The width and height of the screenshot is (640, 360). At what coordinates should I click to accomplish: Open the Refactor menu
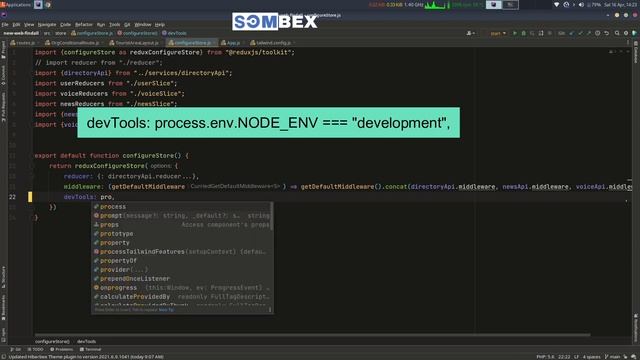tap(84, 24)
